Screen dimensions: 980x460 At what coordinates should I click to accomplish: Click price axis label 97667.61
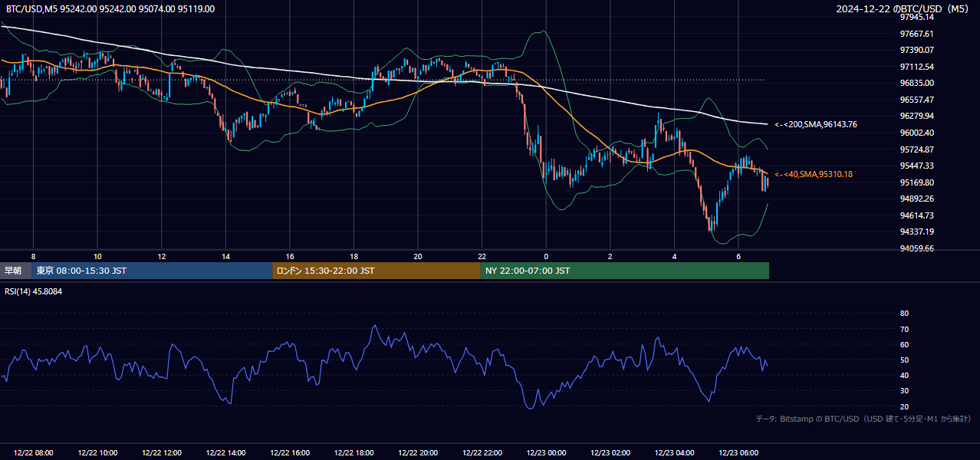point(917,34)
